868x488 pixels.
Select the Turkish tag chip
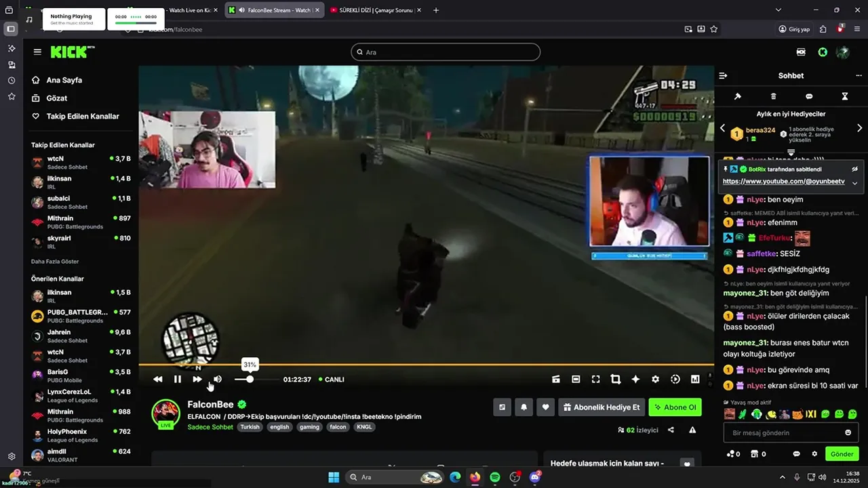click(x=250, y=427)
